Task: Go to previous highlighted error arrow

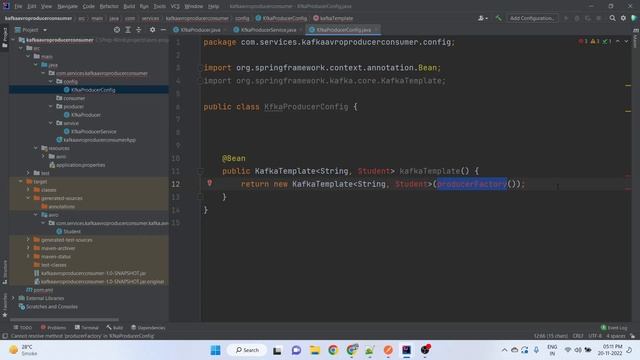Action: pos(618,42)
